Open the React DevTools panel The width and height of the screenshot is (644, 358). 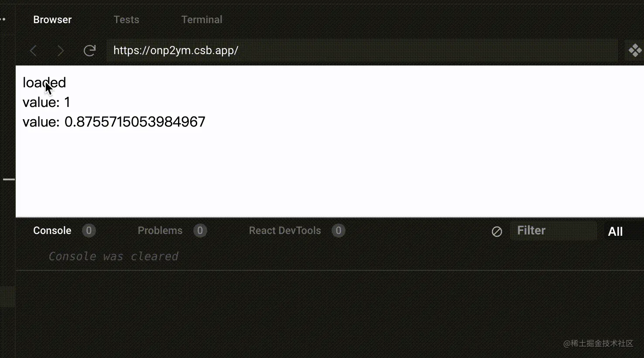(x=284, y=231)
